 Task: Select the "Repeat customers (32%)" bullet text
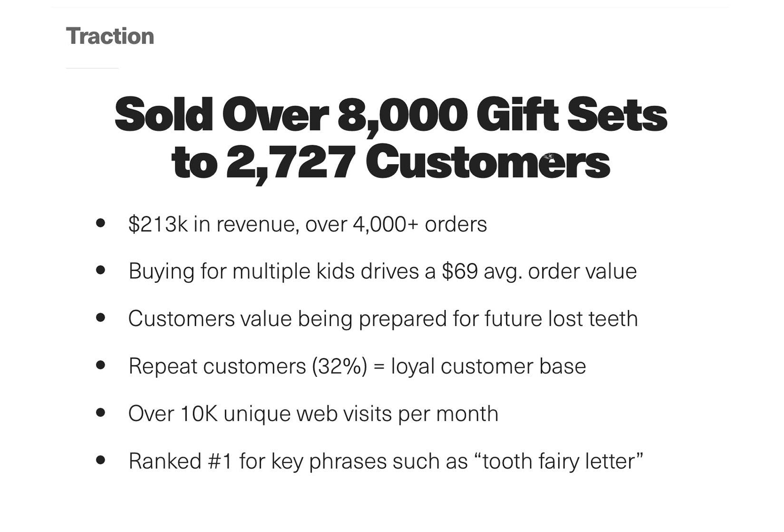click(357, 366)
